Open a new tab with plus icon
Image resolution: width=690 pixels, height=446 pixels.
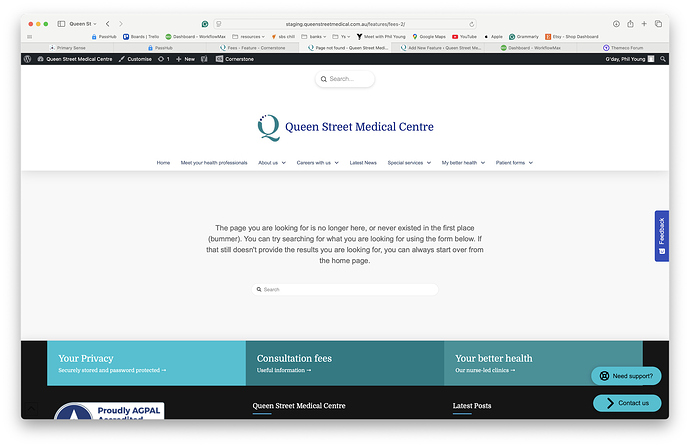645,23
